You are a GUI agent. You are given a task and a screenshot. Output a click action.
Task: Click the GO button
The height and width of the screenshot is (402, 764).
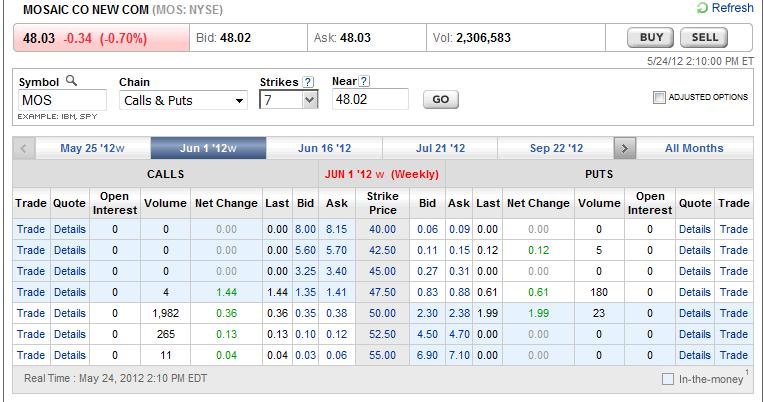coord(441,100)
